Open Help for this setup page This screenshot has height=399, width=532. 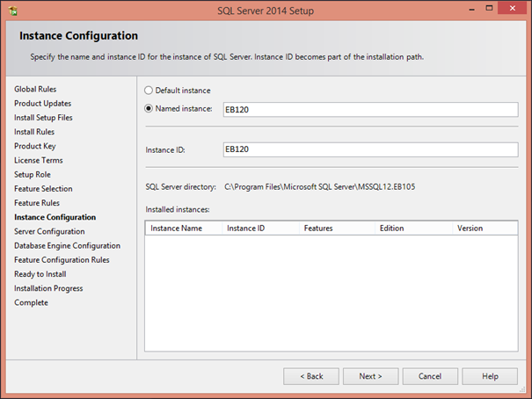[x=490, y=376]
